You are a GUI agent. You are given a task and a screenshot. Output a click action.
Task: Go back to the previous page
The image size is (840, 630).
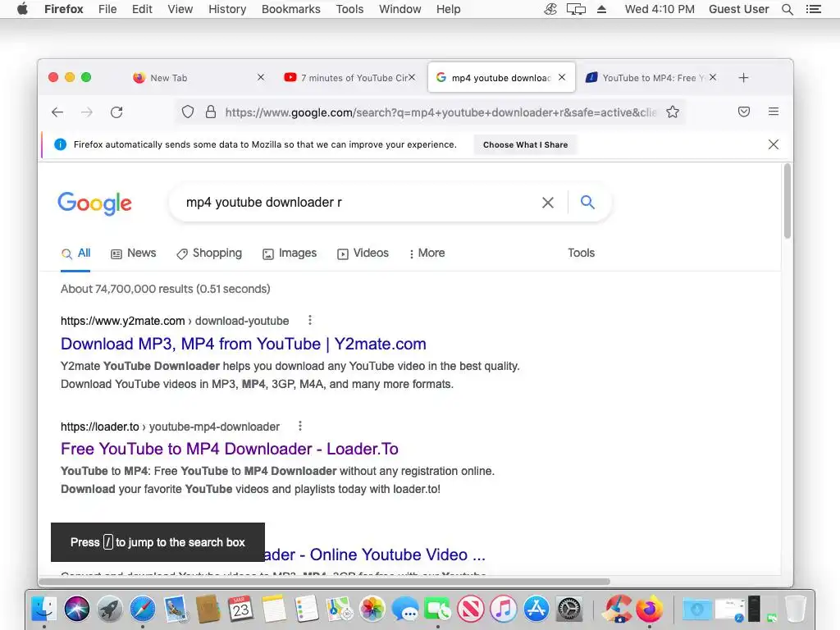[57, 112]
